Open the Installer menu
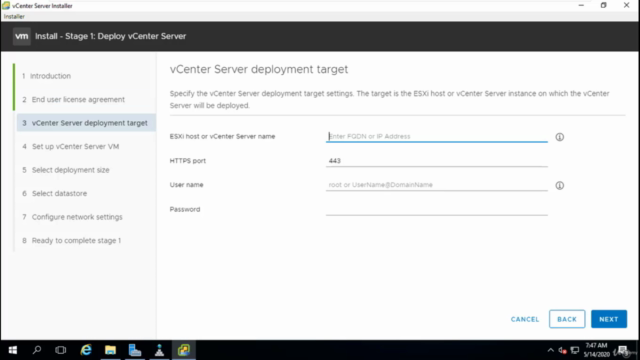Image resolution: width=640 pixels, height=360 pixels. pos(14,17)
